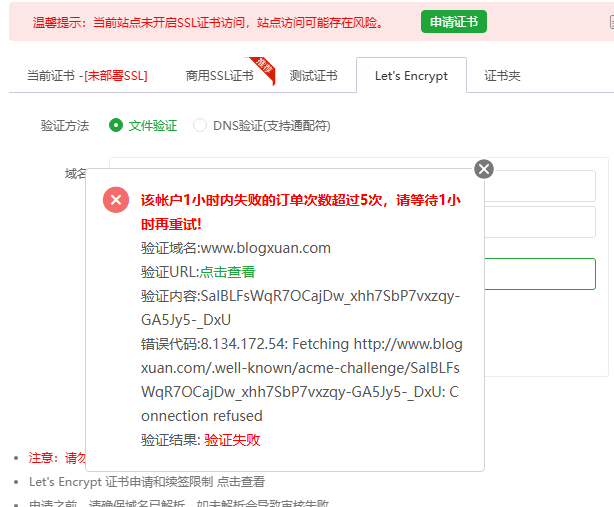614x507 pixels.
Task: Select the DNS验证(支持通配符) radio option
Action: point(200,125)
